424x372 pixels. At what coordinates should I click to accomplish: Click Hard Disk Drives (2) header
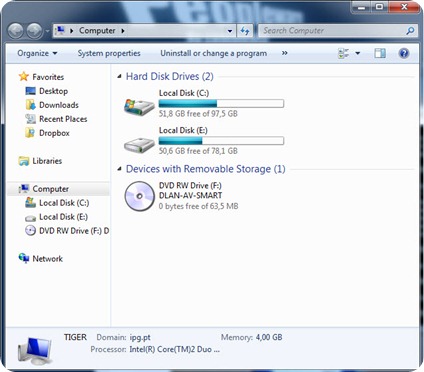170,76
